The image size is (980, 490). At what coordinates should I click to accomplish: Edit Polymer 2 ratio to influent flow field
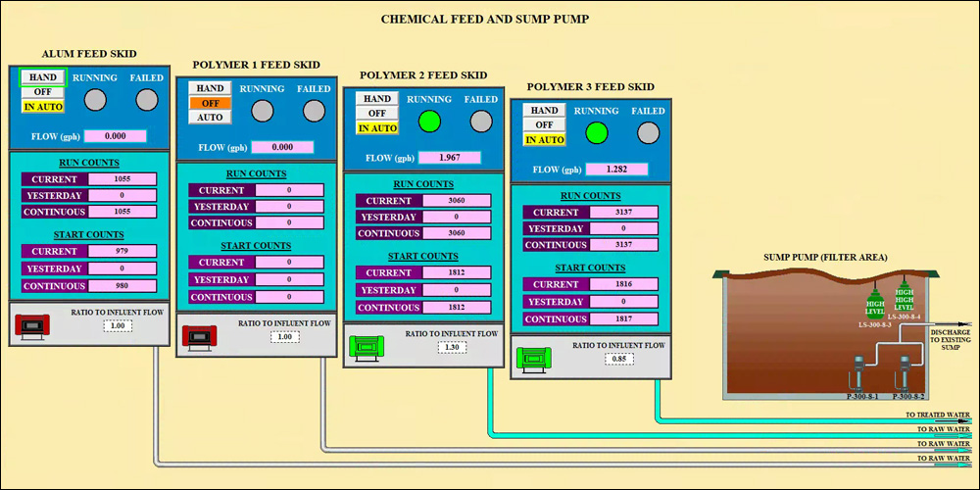451,347
